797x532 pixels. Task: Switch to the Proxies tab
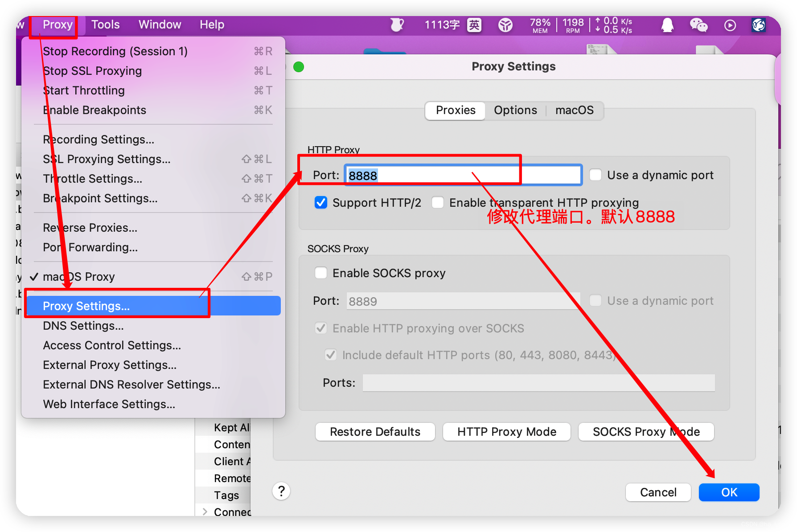pyautogui.click(x=455, y=110)
